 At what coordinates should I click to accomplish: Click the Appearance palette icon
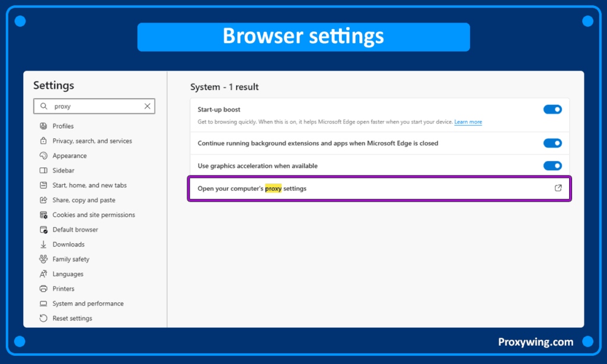tap(43, 156)
